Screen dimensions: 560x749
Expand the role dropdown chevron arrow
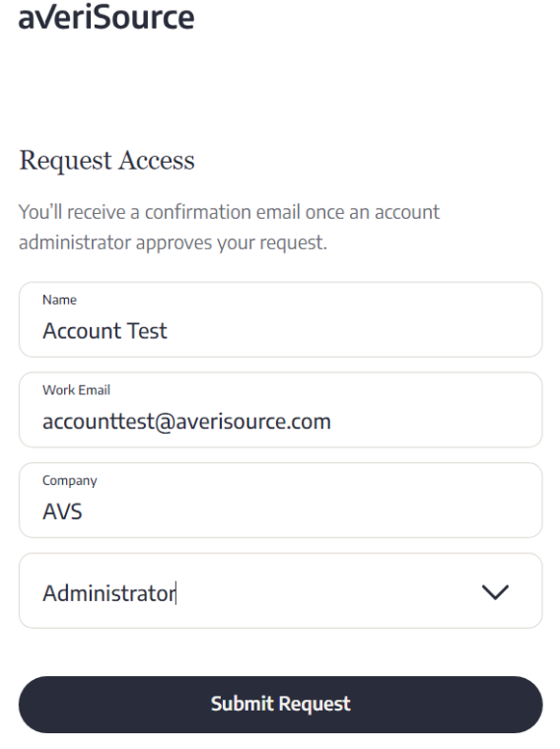pyautogui.click(x=495, y=592)
